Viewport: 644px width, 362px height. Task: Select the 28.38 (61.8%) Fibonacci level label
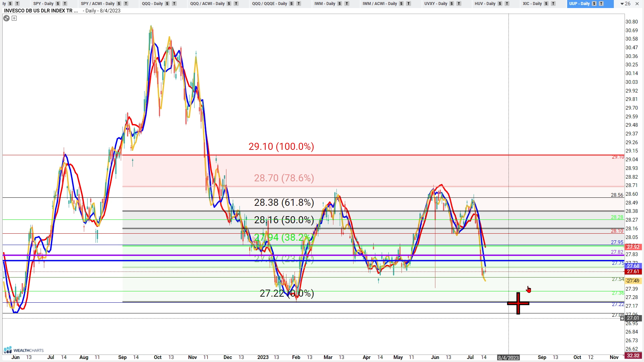pyautogui.click(x=284, y=202)
